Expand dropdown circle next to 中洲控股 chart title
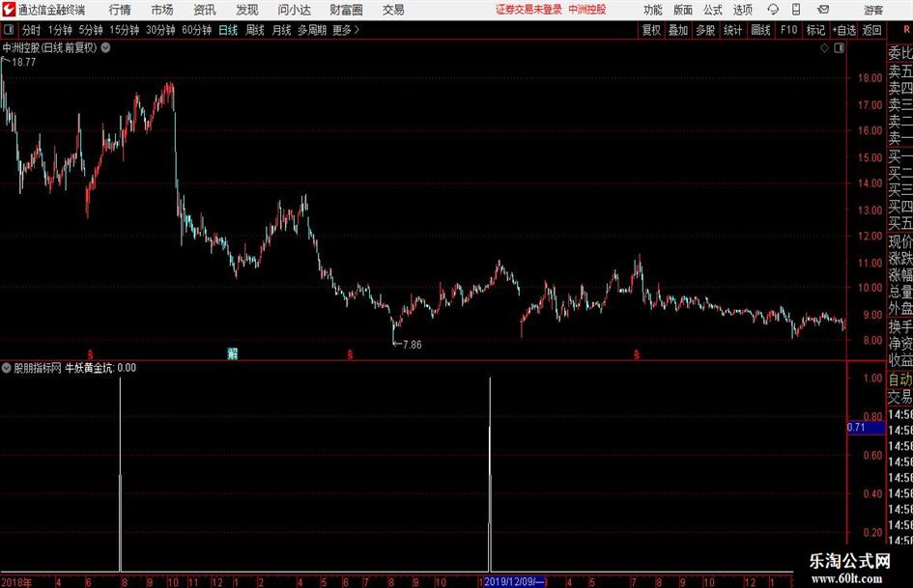The image size is (913, 588). (105, 48)
